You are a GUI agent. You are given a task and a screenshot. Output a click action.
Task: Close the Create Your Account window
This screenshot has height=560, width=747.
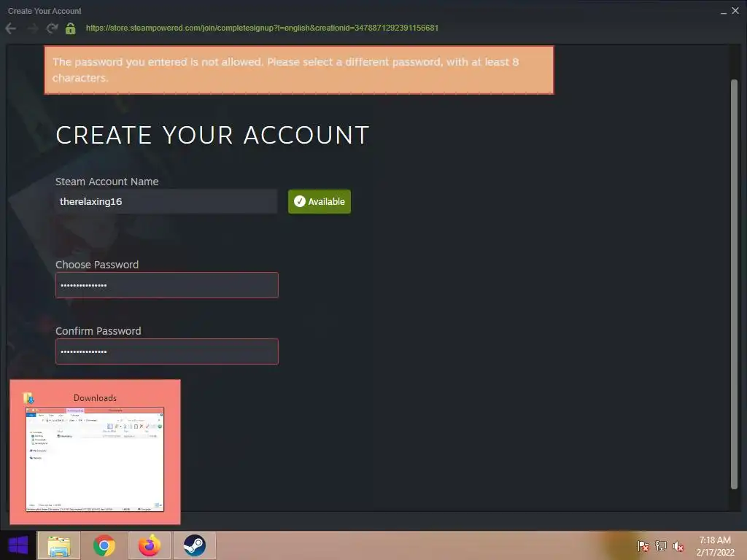[735, 10]
